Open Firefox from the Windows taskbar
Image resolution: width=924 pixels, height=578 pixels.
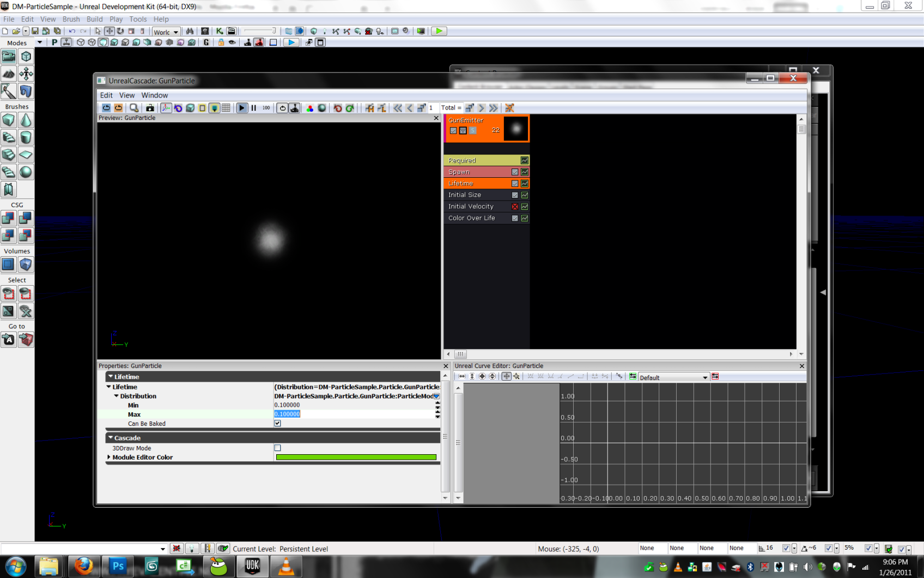[83, 566]
